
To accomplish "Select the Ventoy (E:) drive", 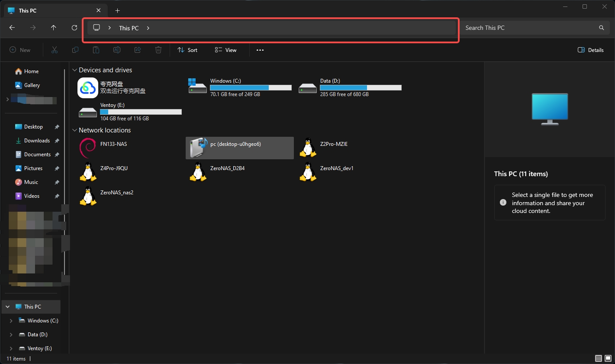I will (130, 112).
